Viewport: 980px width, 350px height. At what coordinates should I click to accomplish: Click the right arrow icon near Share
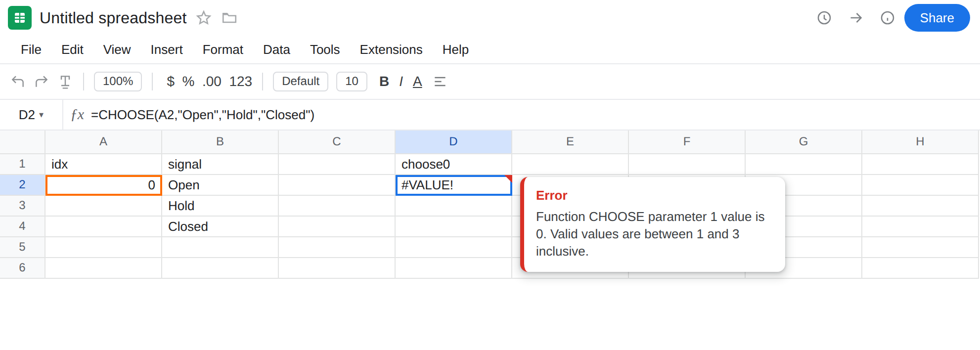pos(856,18)
